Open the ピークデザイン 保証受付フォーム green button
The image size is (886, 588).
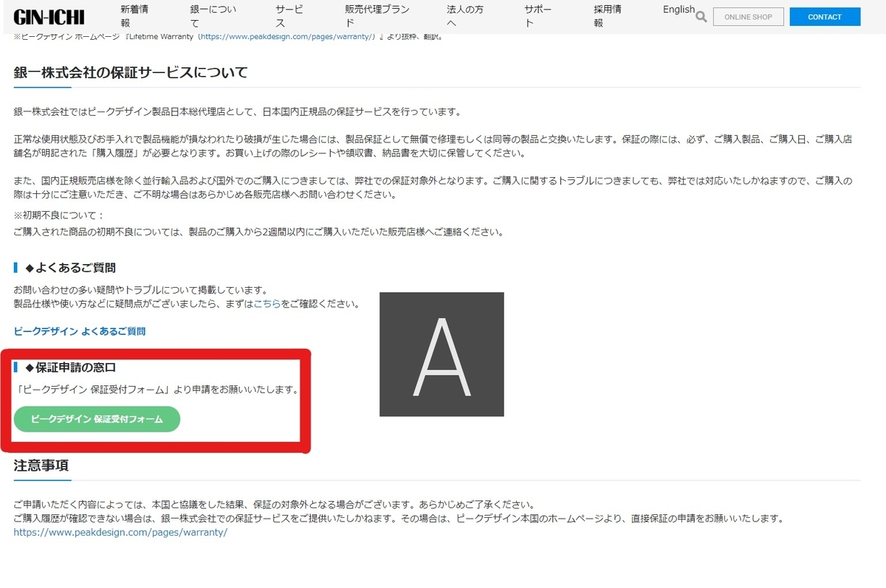point(96,418)
